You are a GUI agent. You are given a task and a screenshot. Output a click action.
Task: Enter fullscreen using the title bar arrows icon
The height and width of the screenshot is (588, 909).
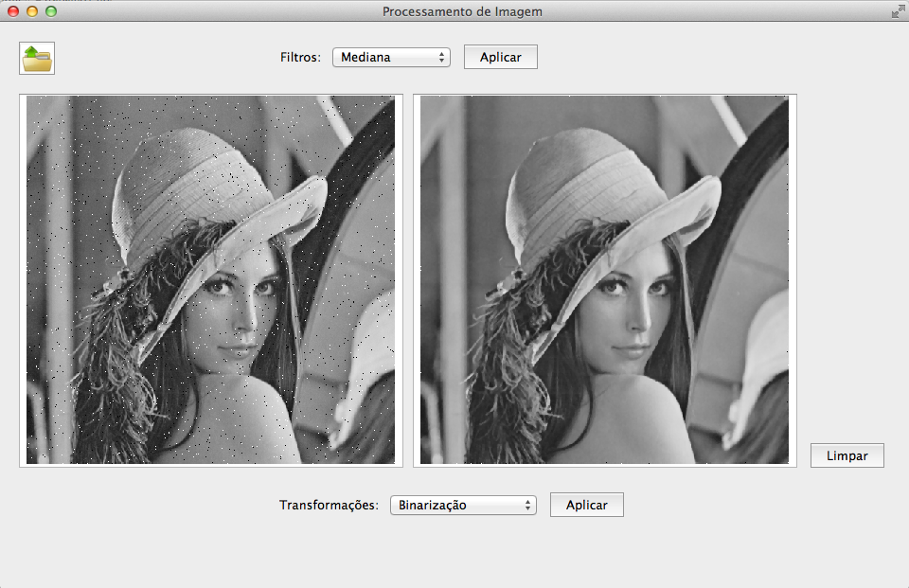point(897,11)
